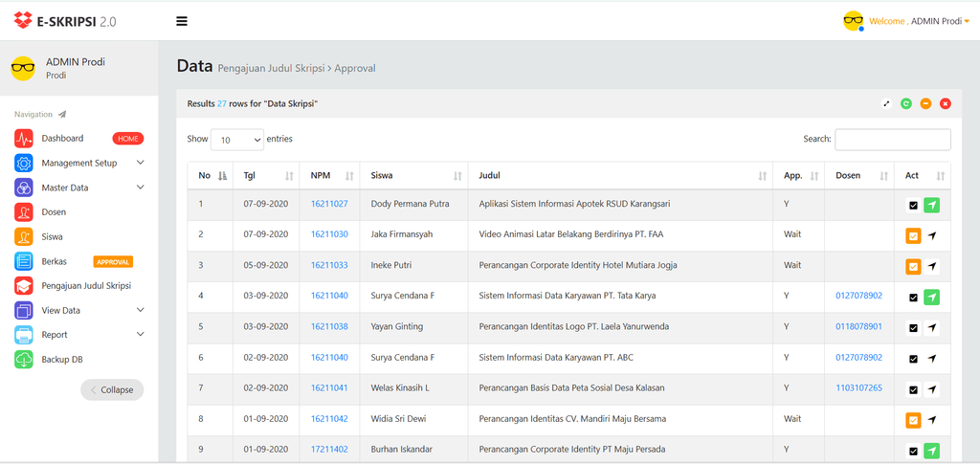Click the Collapse sidebar button
Viewport: 980px width, 464px height.
112,389
